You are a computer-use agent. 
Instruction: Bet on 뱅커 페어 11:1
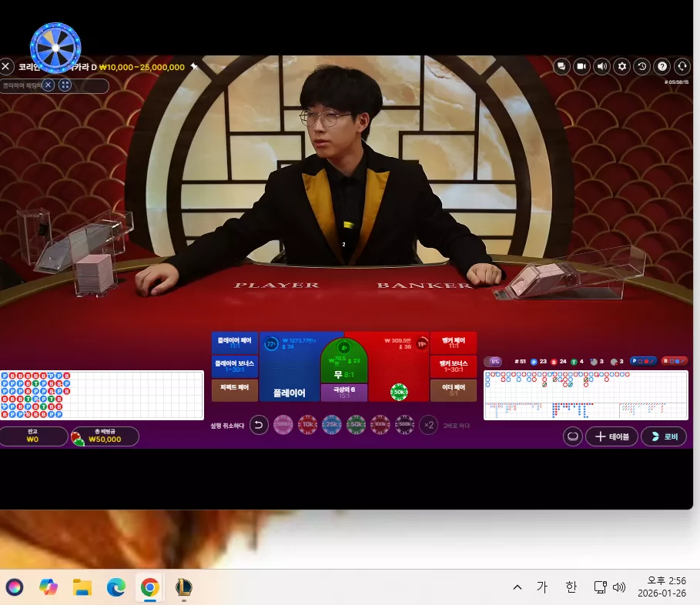453,343
